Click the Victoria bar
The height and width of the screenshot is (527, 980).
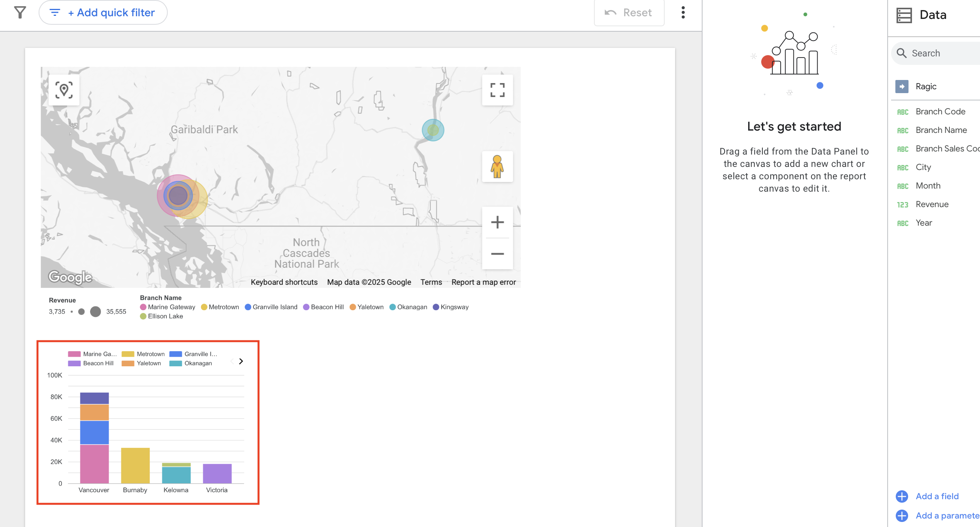(217, 474)
